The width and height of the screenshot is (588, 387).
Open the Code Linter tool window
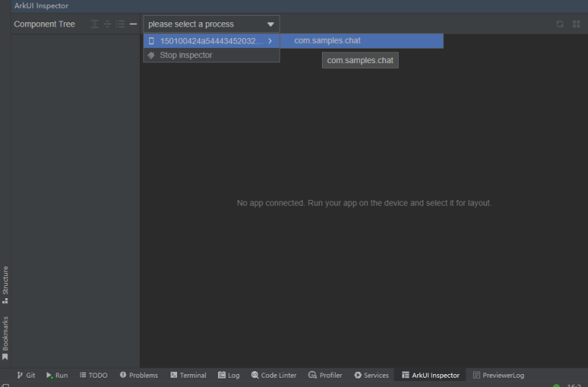coord(274,375)
